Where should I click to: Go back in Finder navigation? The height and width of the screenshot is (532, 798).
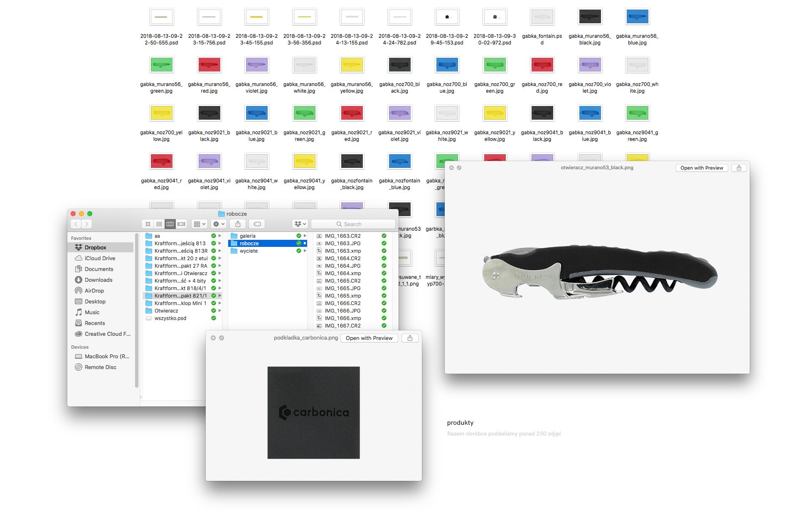pos(76,224)
